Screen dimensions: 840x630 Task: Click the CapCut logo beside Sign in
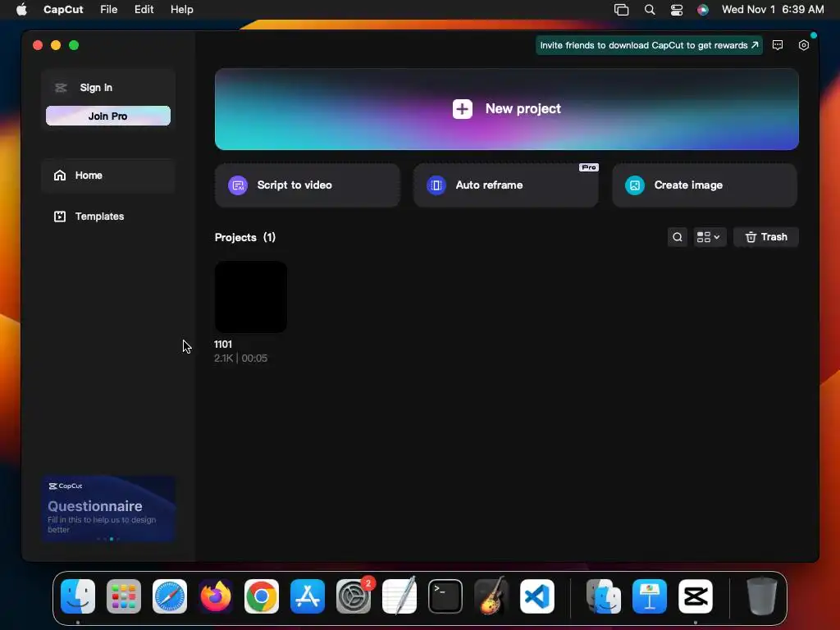[x=61, y=87]
